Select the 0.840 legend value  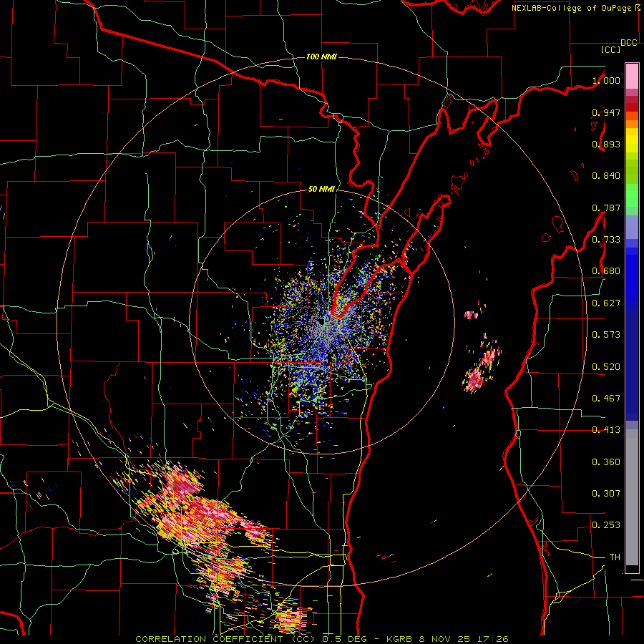pos(606,176)
